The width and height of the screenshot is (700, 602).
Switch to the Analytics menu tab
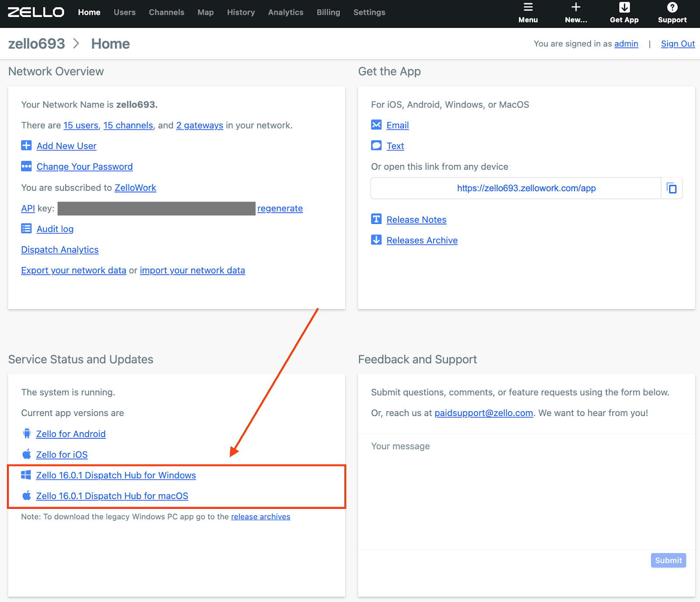[x=286, y=12]
